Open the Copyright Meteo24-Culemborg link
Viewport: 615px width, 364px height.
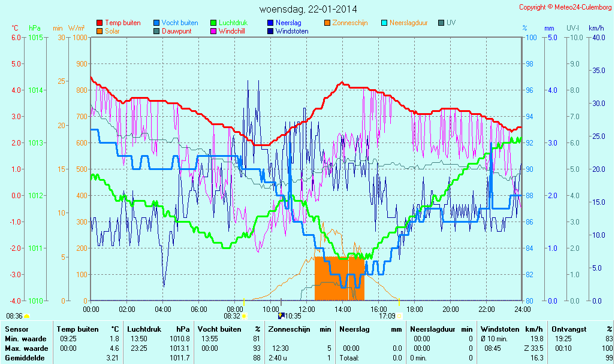coord(565,7)
